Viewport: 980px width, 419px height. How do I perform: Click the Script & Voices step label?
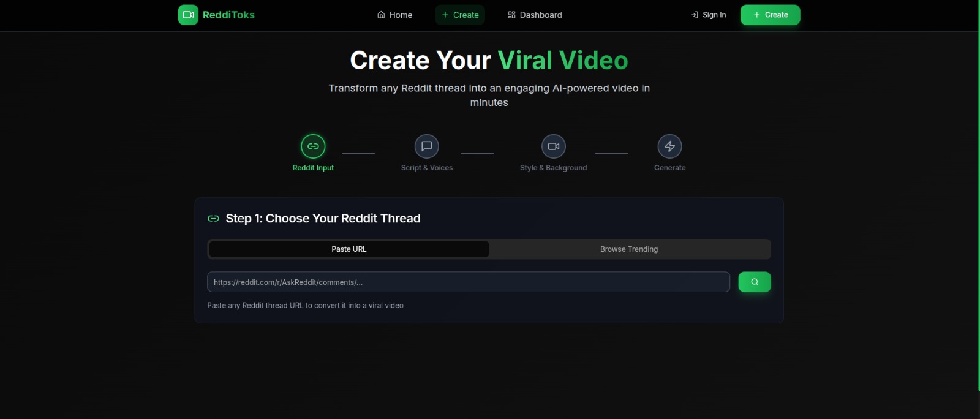click(427, 168)
